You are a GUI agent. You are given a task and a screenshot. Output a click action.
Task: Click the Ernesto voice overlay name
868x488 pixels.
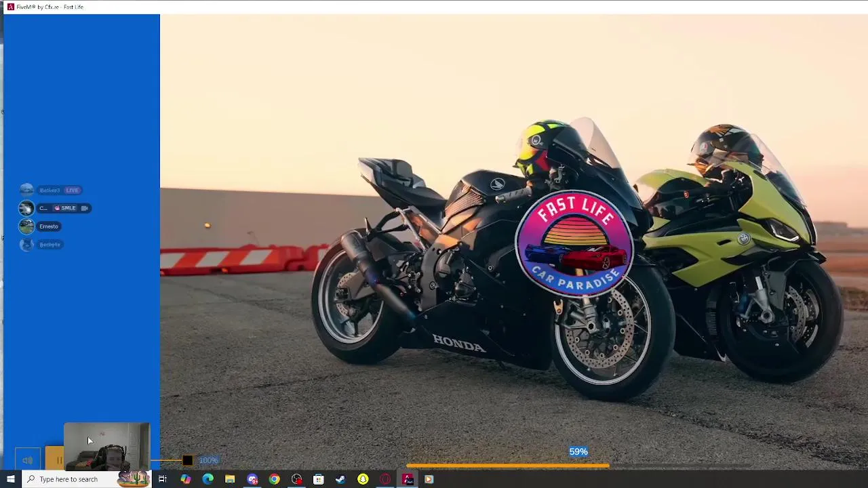(x=48, y=226)
